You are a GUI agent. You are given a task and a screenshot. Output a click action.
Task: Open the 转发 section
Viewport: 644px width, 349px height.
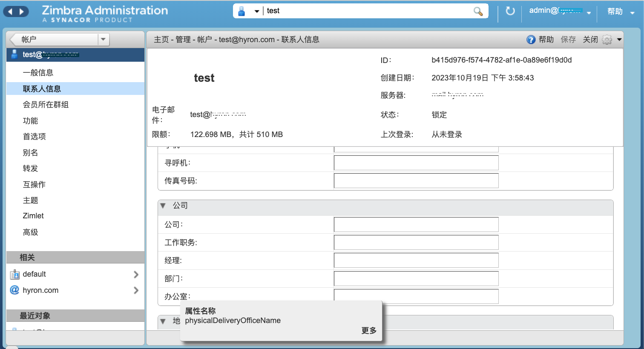point(75,169)
